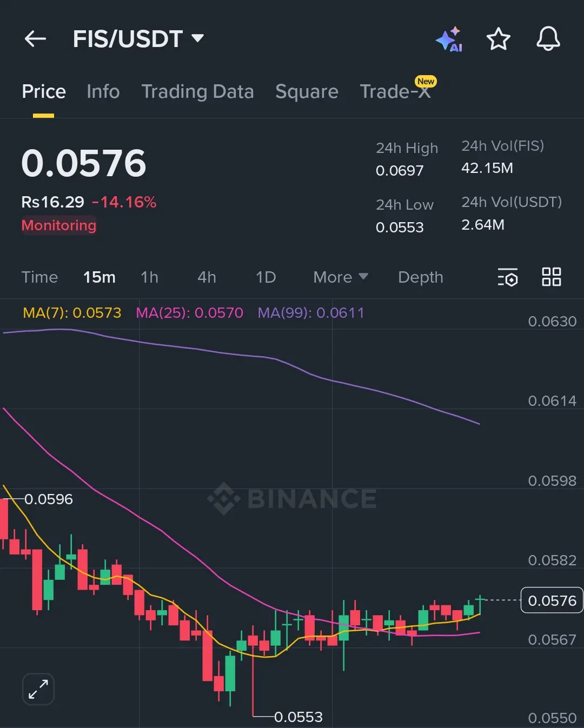Switch to the Info tab
This screenshot has height=728, width=584.
[x=103, y=91]
